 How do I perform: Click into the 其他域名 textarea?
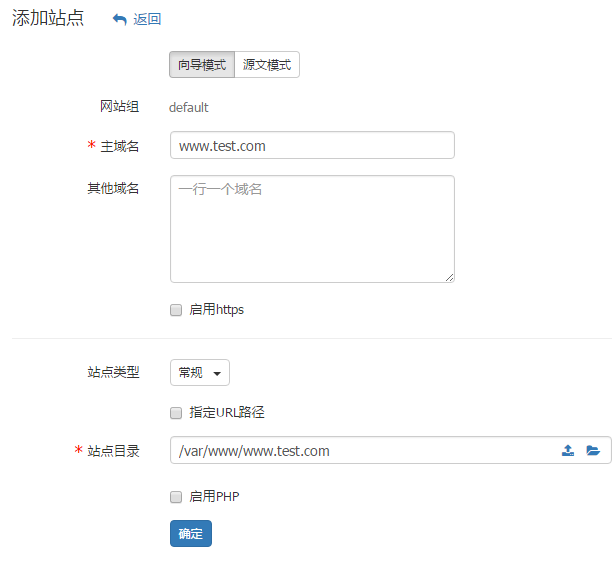pos(312,229)
